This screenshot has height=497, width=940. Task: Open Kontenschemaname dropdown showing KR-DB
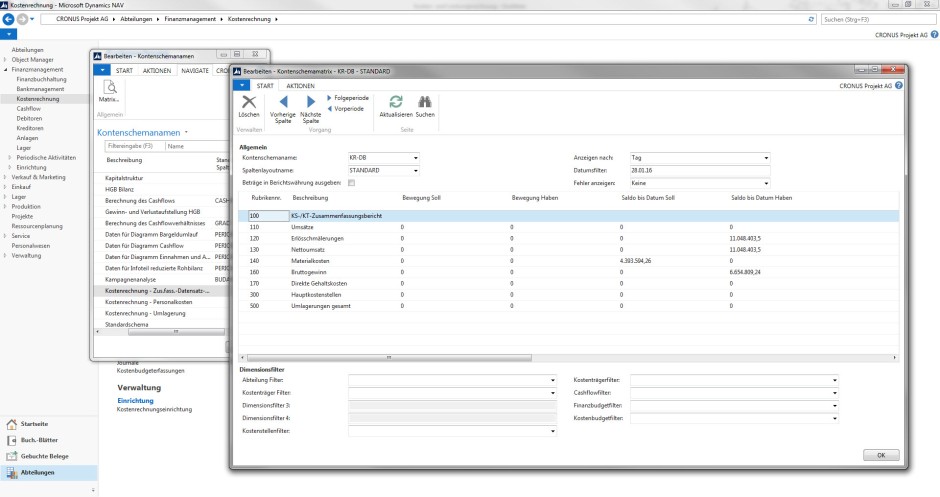(x=415, y=157)
